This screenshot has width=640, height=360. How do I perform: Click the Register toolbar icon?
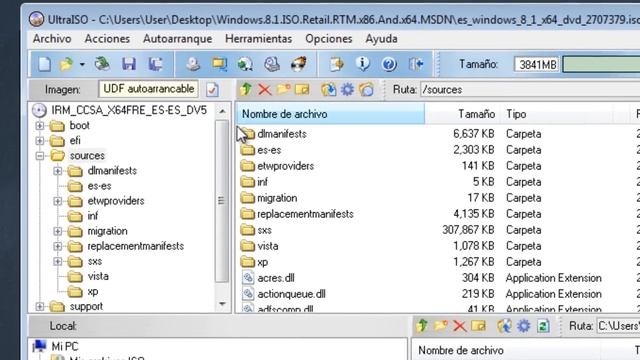click(x=336, y=64)
